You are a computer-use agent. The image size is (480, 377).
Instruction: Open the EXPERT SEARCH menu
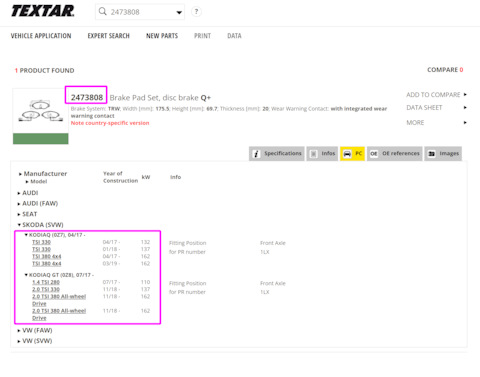click(109, 36)
